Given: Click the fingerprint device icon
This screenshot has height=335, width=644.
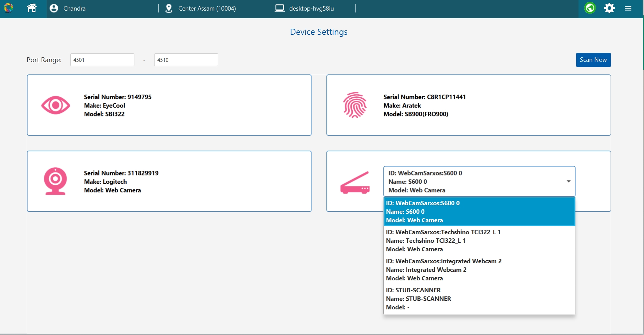Looking at the screenshot, I should [355, 105].
